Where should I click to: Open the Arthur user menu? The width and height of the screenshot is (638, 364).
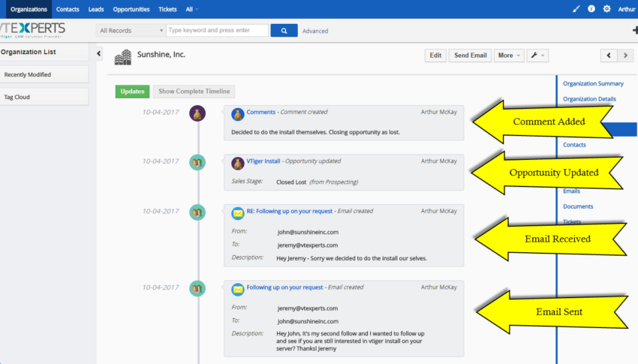pyautogui.click(x=627, y=9)
